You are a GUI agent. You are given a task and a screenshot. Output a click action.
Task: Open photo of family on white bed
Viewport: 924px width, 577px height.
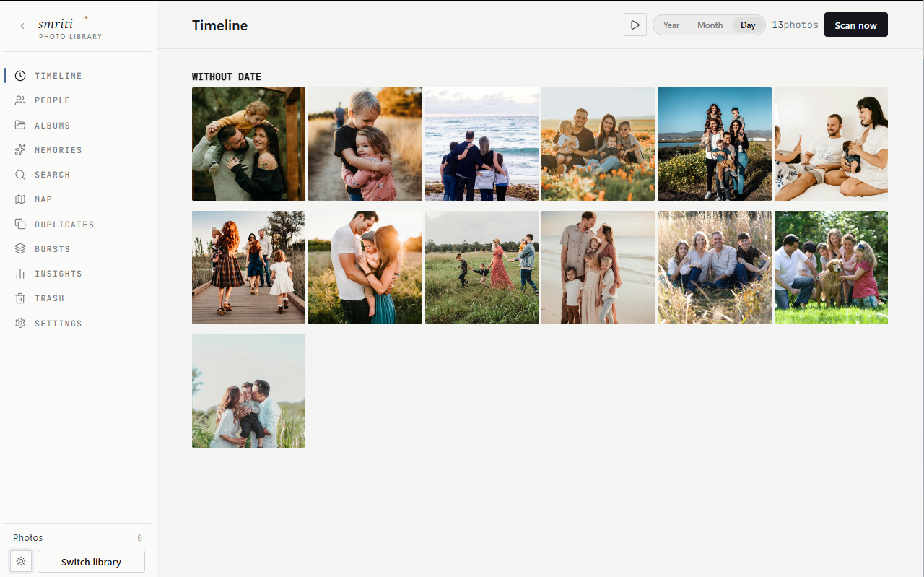[831, 144]
